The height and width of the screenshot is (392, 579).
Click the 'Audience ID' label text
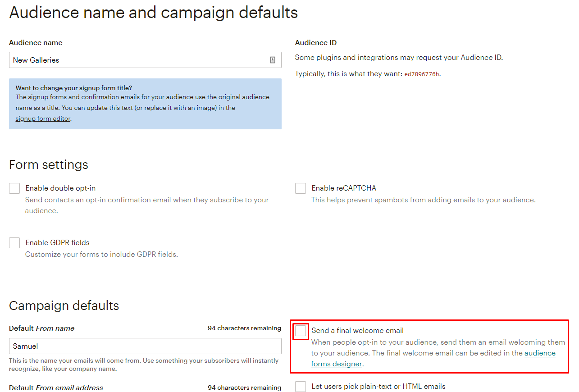(316, 42)
